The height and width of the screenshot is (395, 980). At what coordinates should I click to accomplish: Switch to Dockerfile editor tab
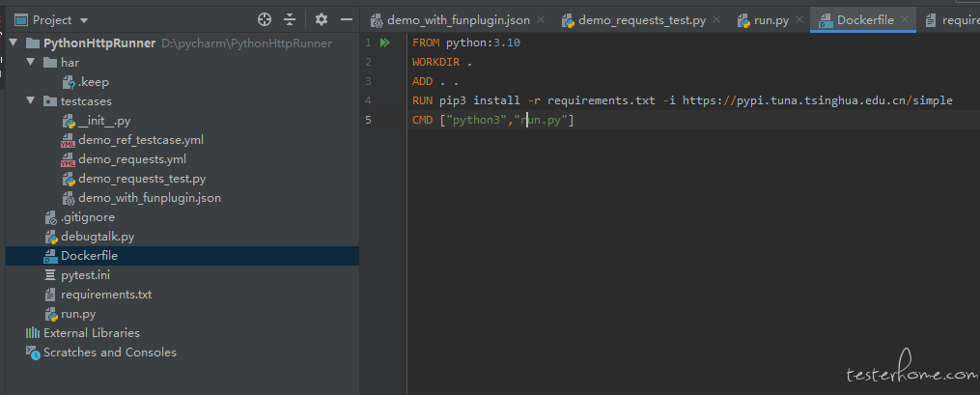[865, 20]
